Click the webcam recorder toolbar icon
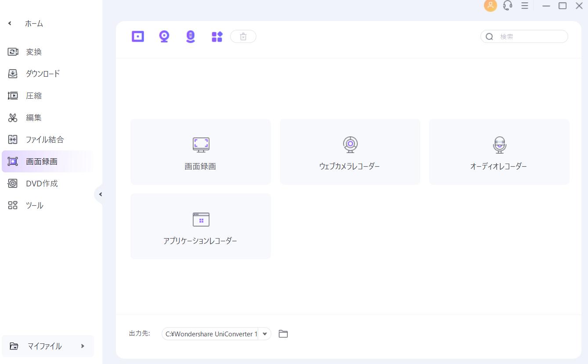The height and width of the screenshot is (364, 588). 164,36
